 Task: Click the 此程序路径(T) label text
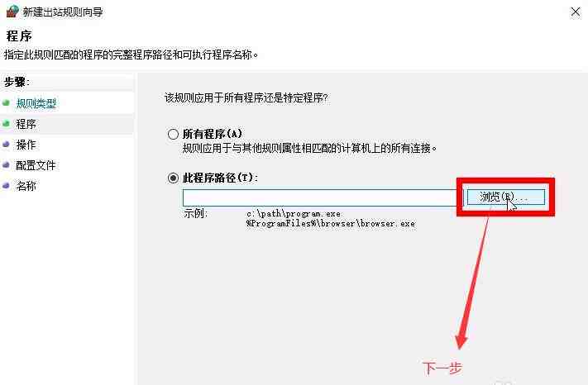220,178
